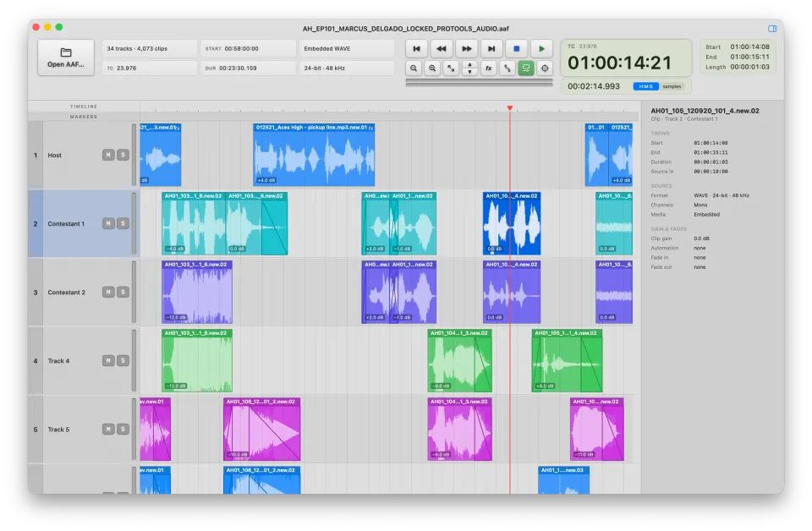Viewport: 812px width, 531px height.
Task: Click the +4.0 dB gain label on Aces High clip
Action: [266, 181]
